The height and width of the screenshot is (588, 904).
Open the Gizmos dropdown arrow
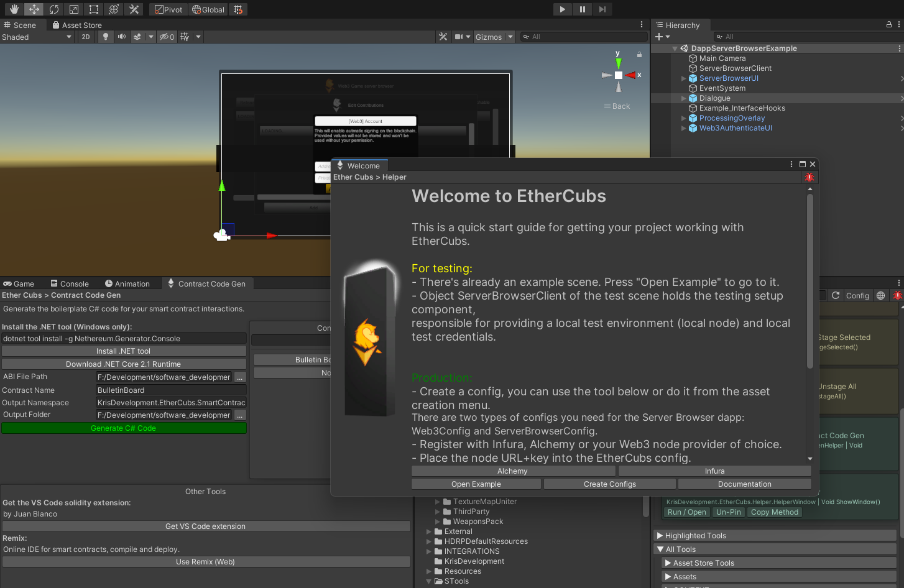pyautogui.click(x=510, y=37)
